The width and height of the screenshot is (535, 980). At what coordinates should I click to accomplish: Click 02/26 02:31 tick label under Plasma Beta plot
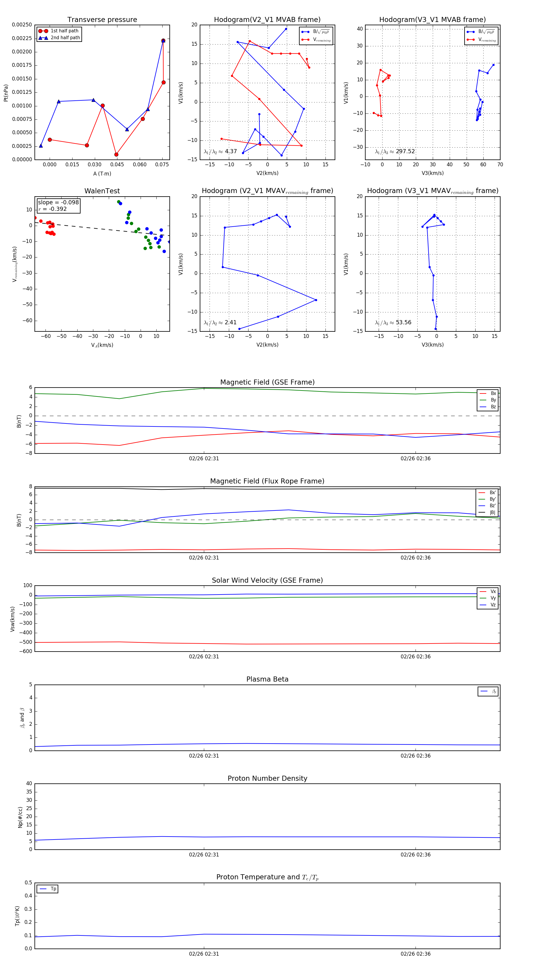point(204,756)
